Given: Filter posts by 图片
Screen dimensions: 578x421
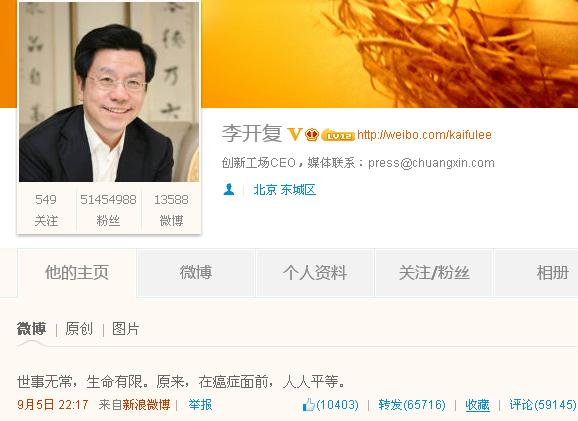Looking at the screenshot, I should 126,328.
